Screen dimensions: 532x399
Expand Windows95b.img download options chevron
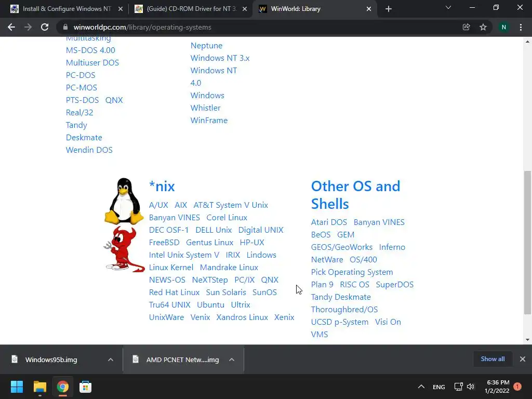point(110,360)
